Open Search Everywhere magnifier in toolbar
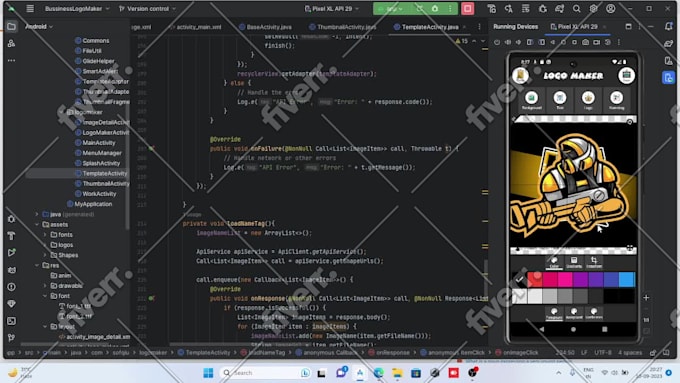The width and height of the screenshot is (680, 383). point(576,9)
